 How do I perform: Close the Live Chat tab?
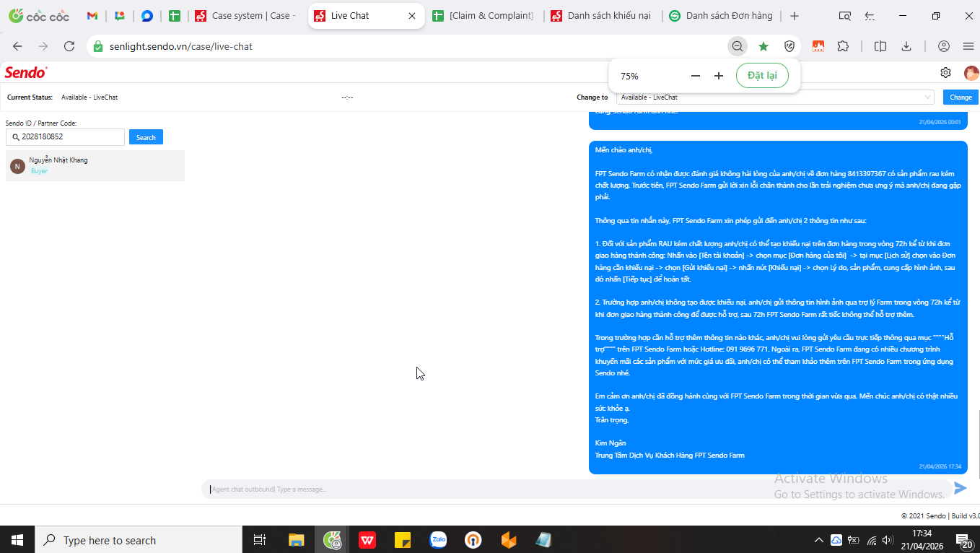(412, 16)
